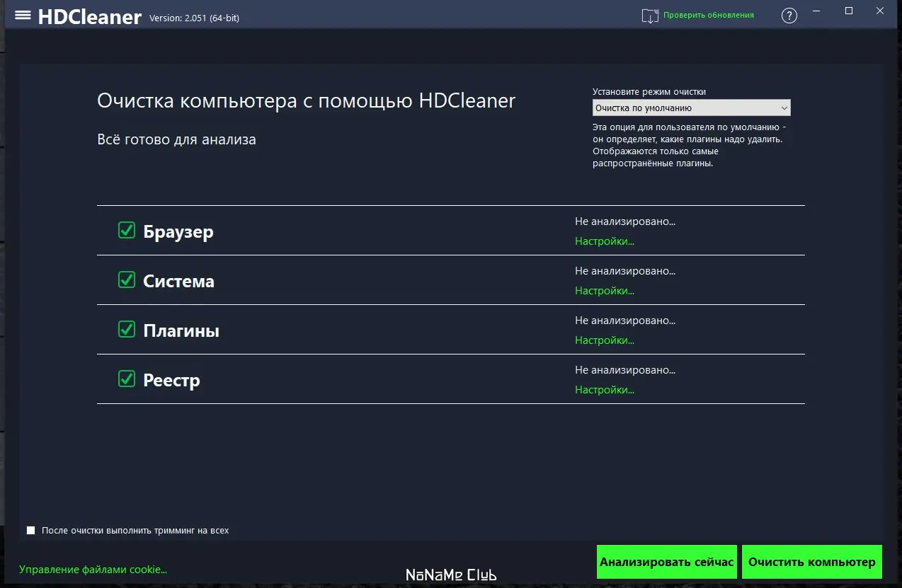
Task: Open Настройки for Система
Action: click(605, 291)
